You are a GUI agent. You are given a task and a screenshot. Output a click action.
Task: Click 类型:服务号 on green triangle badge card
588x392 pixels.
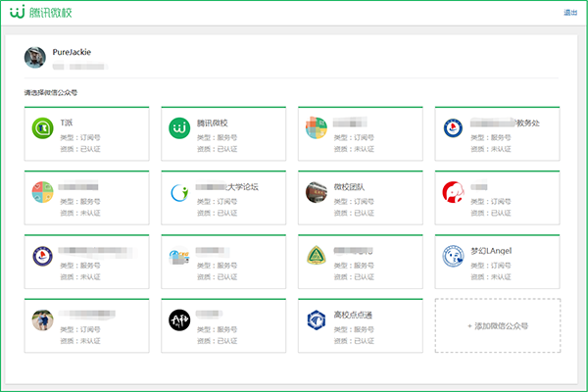354,266
